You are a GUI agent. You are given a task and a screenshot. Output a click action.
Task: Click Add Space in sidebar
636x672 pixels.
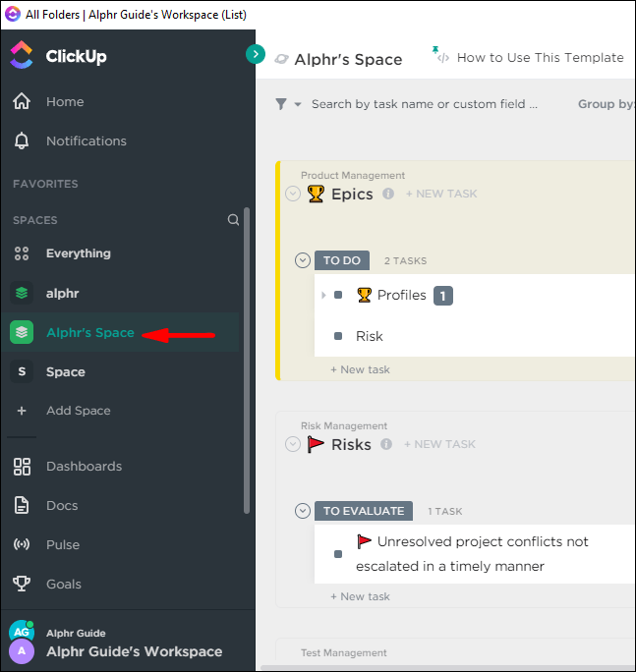coord(79,411)
